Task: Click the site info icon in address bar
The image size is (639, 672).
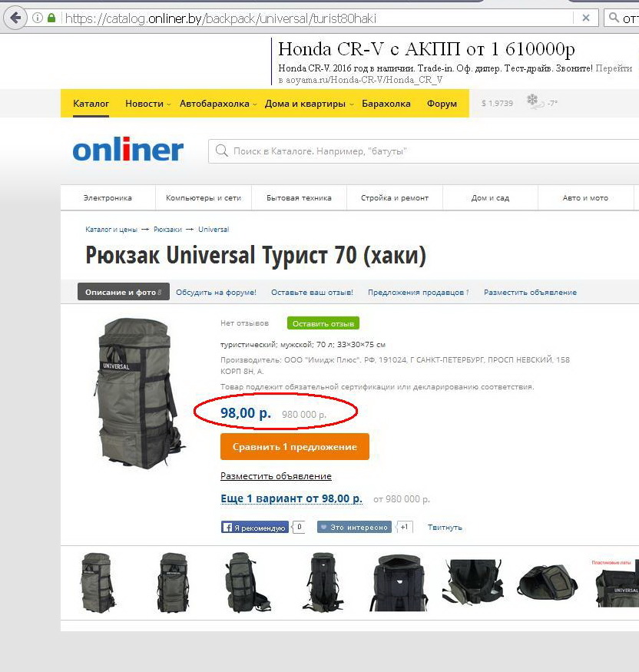Action: (38, 18)
